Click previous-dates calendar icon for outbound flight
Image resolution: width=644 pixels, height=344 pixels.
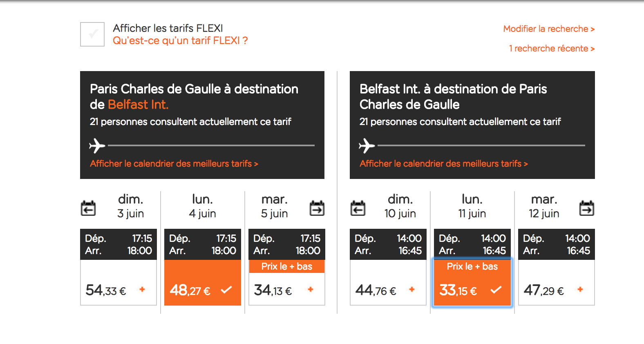click(x=88, y=208)
